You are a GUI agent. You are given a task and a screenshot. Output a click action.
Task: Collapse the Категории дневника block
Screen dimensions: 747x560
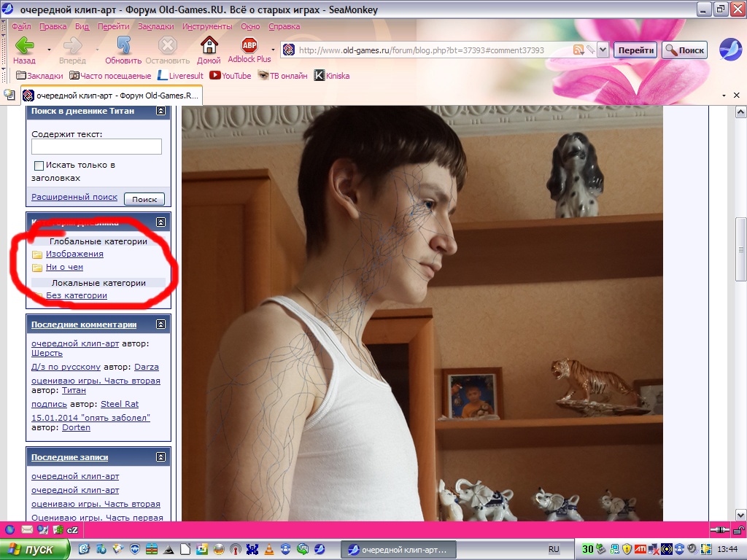pos(161,222)
